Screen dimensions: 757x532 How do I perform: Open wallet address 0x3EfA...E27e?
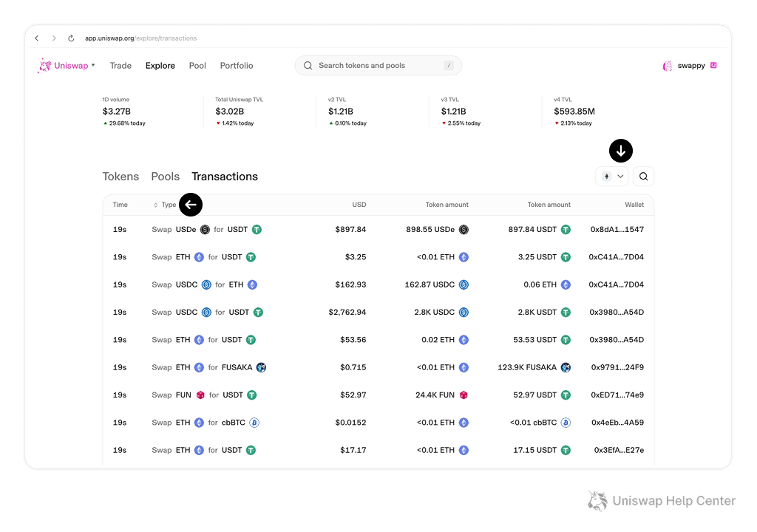(x=619, y=450)
